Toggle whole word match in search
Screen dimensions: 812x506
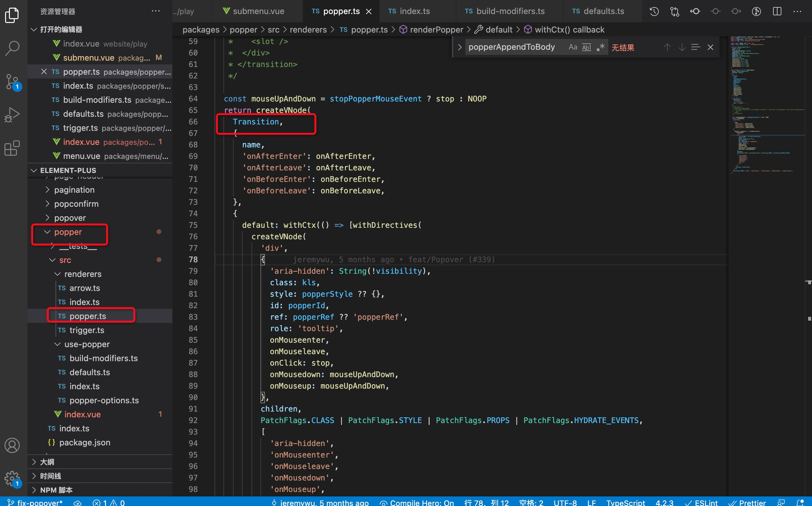pyautogui.click(x=586, y=47)
